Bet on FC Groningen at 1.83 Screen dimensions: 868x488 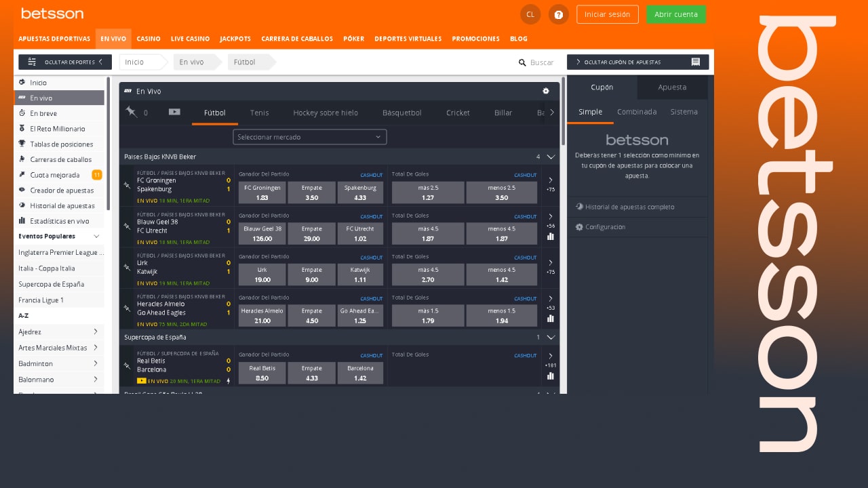[262, 192]
